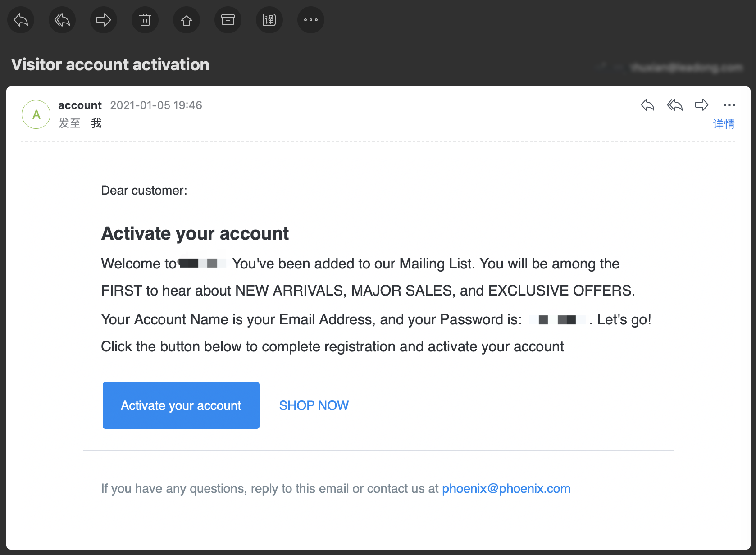Expand message details via 详情 link
Image resolution: width=756 pixels, height=555 pixels.
pos(724,124)
